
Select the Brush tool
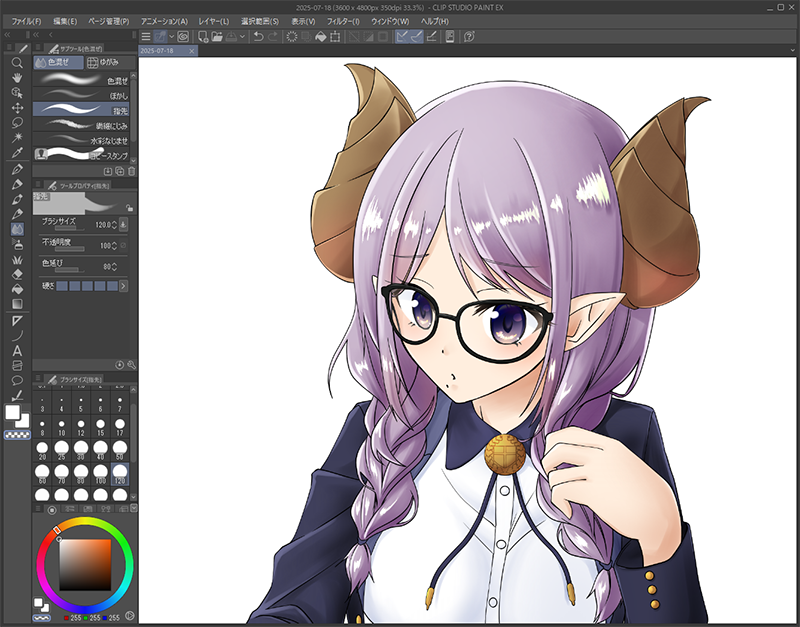click(17, 199)
